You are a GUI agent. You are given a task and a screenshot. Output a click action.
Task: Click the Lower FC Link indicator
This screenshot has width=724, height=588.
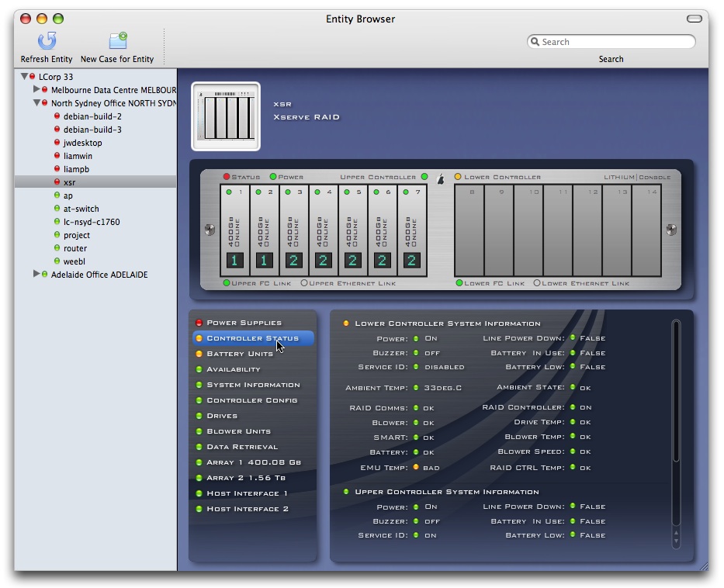coord(459,283)
